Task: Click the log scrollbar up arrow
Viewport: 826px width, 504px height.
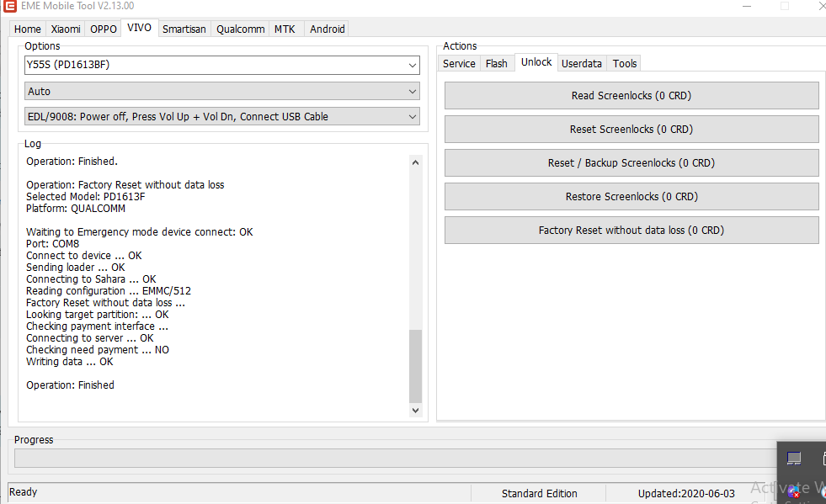Action: tap(415, 162)
